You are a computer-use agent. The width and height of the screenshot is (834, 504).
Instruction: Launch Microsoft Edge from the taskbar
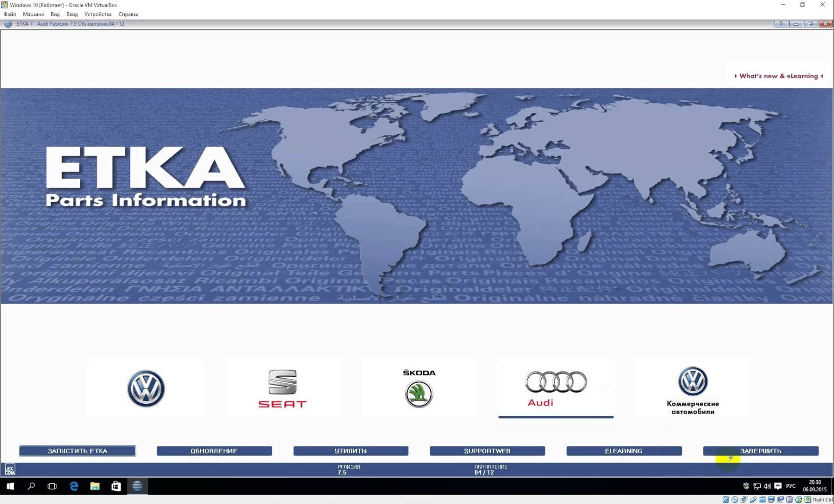pyautogui.click(x=74, y=486)
